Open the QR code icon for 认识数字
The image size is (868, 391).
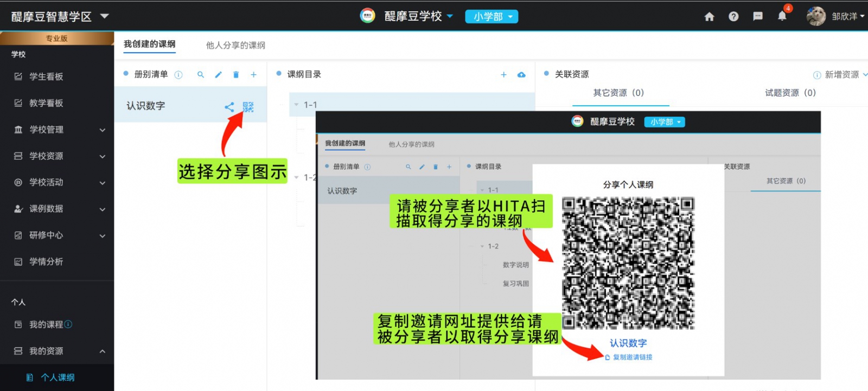[248, 107]
